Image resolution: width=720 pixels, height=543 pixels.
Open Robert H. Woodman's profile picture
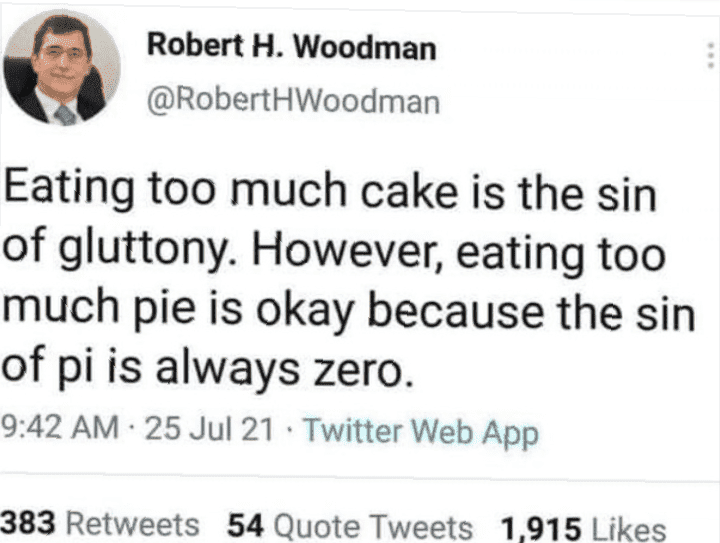tap(62, 67)
